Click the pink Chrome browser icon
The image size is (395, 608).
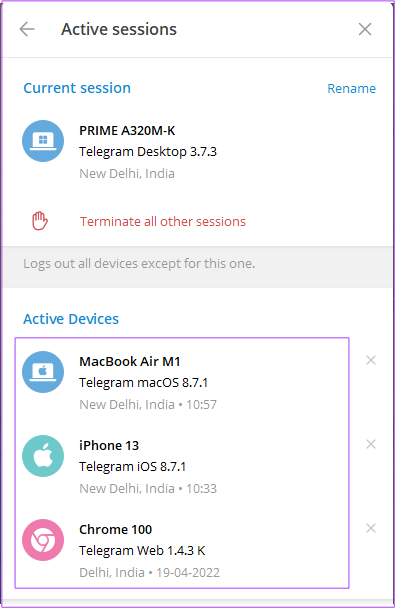click(43, 540)
